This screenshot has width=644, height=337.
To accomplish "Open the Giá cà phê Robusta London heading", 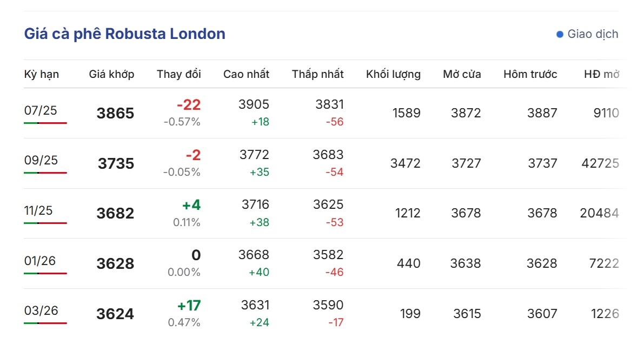I will [125, 34].
